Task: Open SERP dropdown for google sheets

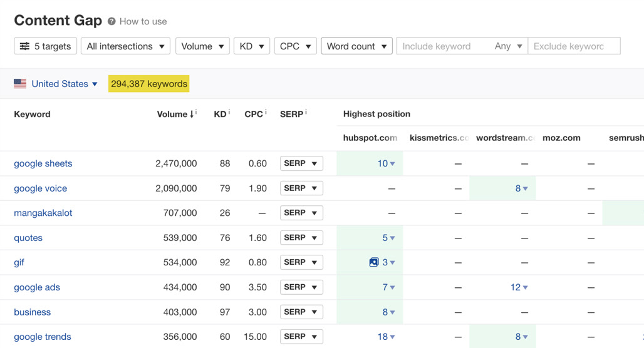Action: (x=301, y=163)
